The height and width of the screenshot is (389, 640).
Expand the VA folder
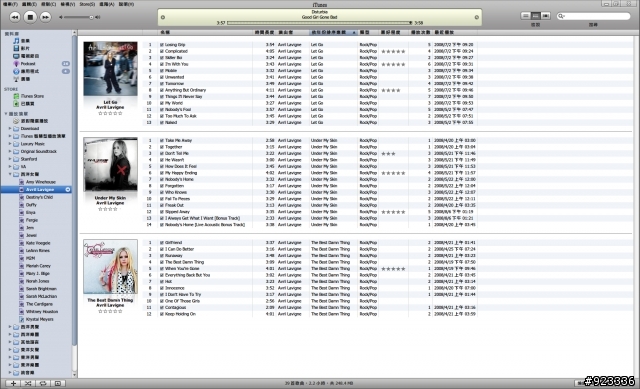pyautogui.click(x=10, y=167)
